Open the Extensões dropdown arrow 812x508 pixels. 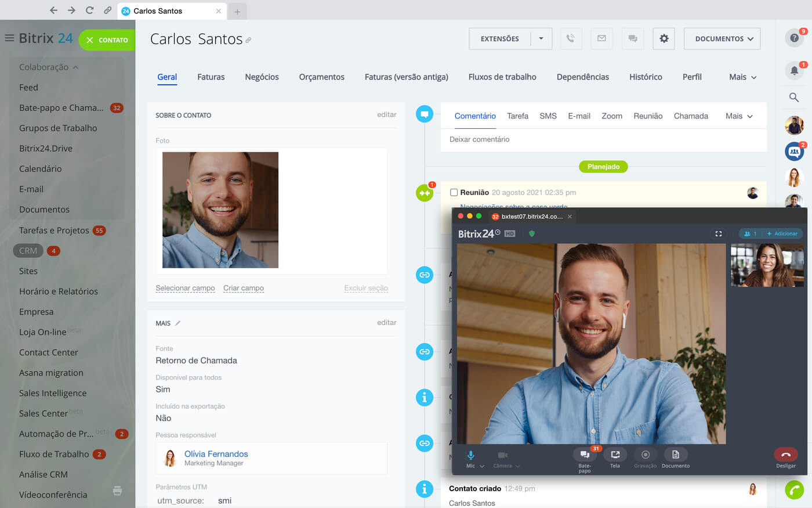(541, 39)
